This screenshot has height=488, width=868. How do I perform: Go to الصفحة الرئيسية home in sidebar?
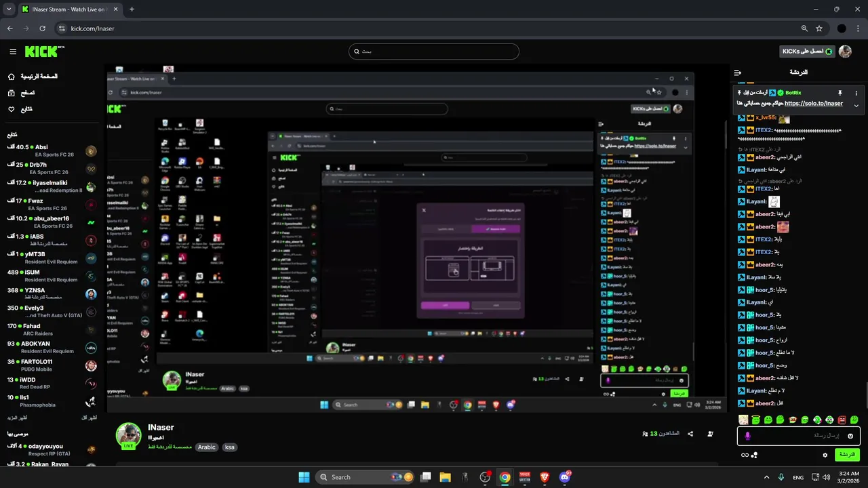33,77
